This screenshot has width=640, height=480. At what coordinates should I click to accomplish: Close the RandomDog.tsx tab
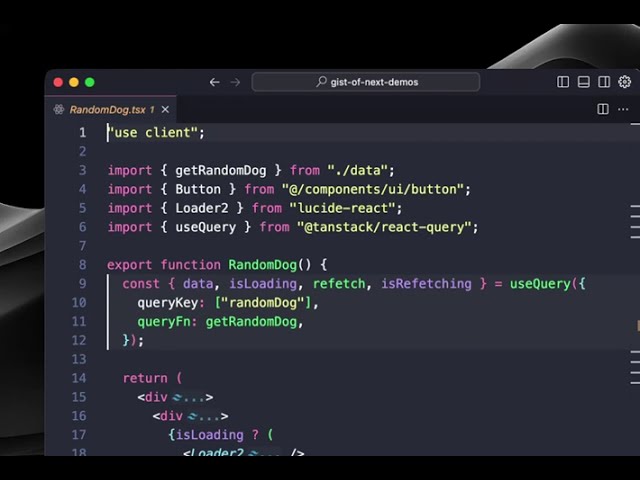tap(165, 109)
